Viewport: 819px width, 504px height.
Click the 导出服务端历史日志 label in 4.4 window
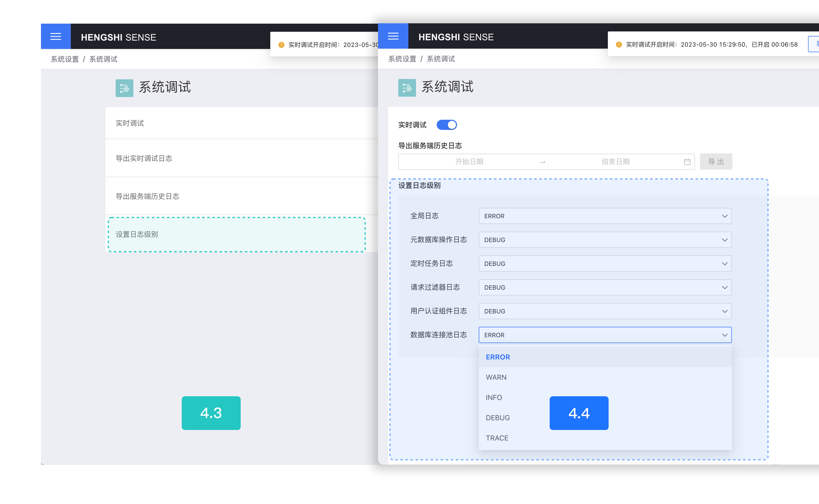430,146
